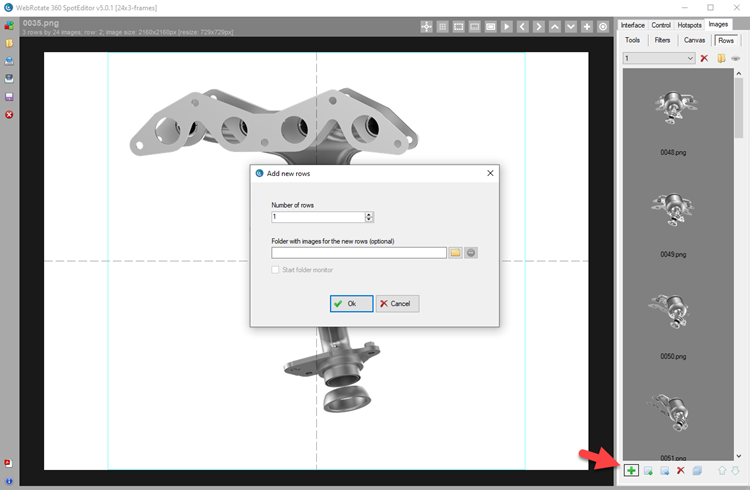750x490 pixels.
Task: Switch to the Hotspots tab
Action: coord(689,25)
